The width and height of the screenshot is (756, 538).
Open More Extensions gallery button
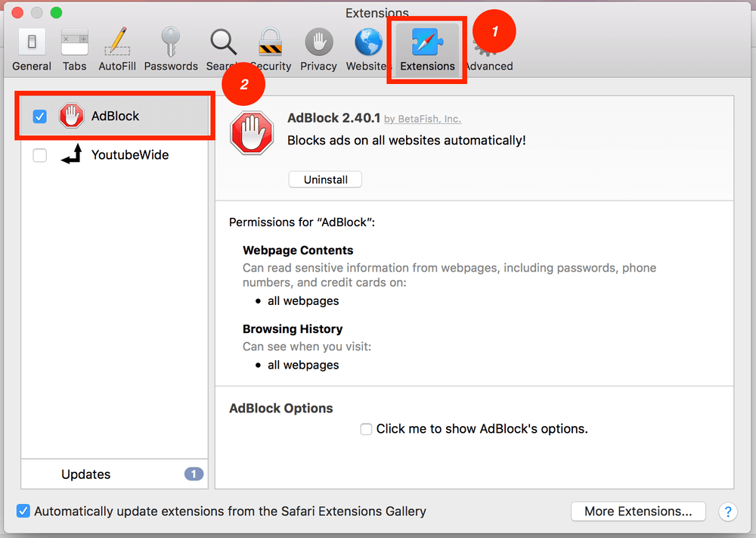click(638, 511)
